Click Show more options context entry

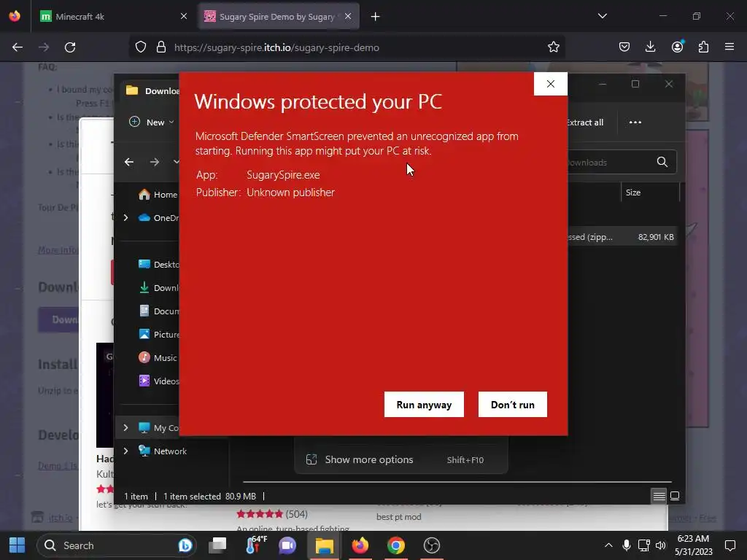pos(401,460)
